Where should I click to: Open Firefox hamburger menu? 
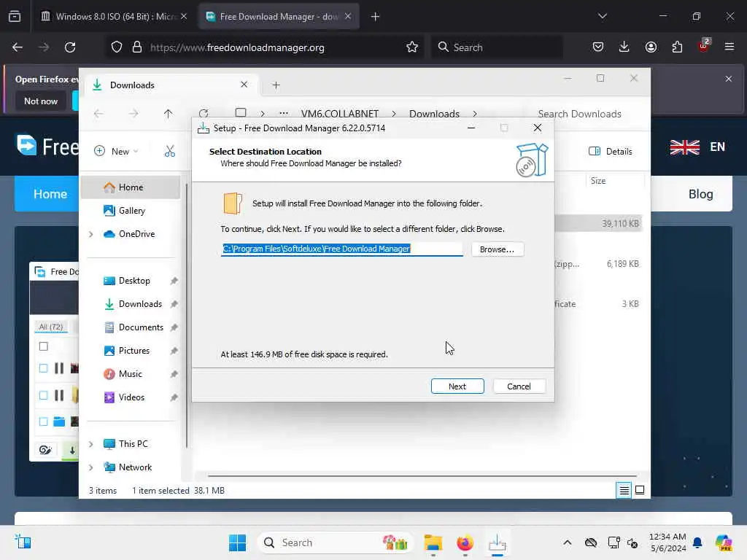tap(729, 47)
